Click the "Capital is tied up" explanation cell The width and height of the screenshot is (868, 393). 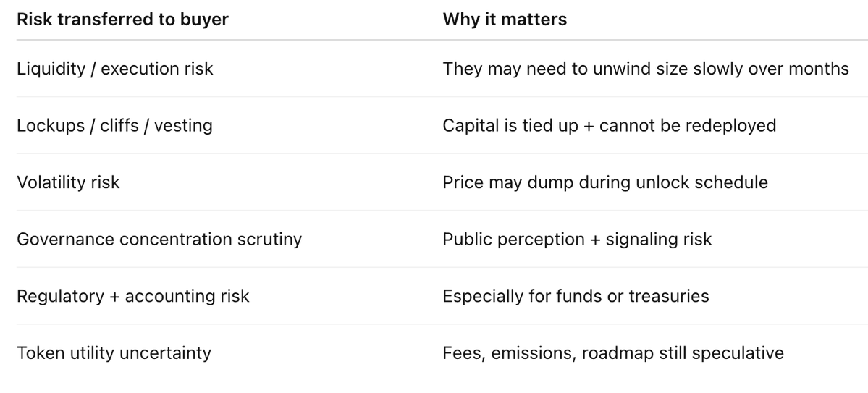click(609, 125)
